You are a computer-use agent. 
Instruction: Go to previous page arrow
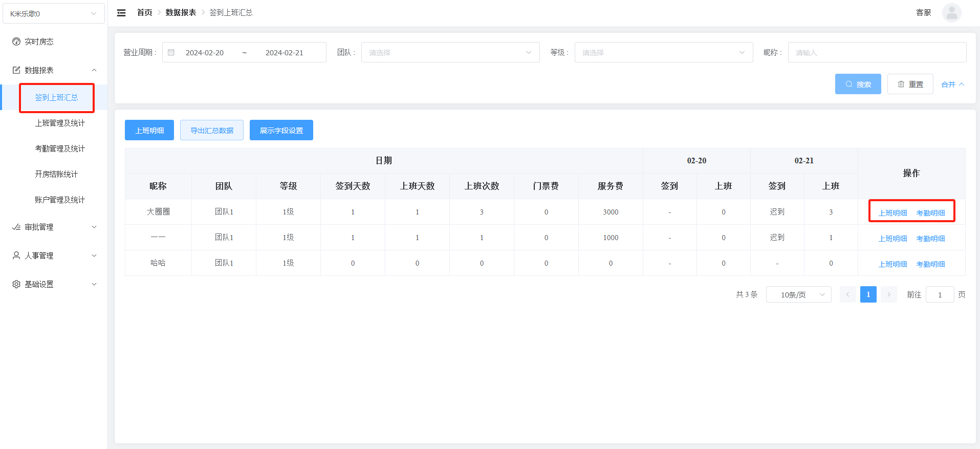[848, 294]
